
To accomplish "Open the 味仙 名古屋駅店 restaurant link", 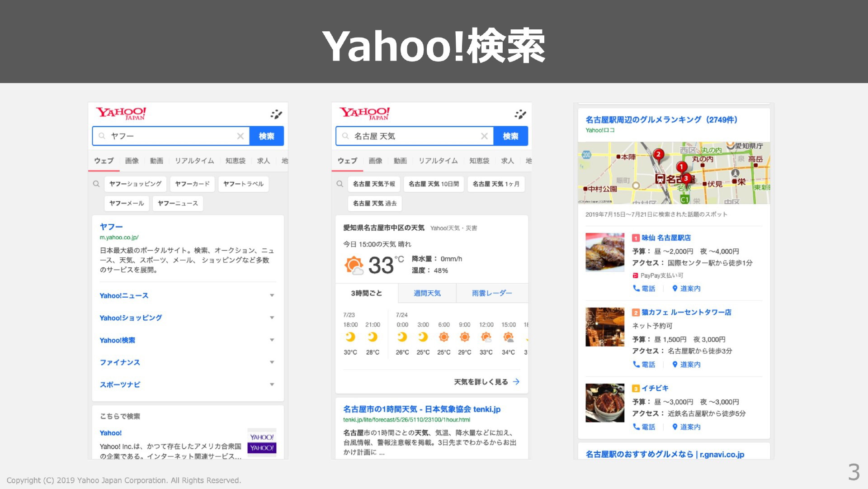I will (x=666, y=237).
